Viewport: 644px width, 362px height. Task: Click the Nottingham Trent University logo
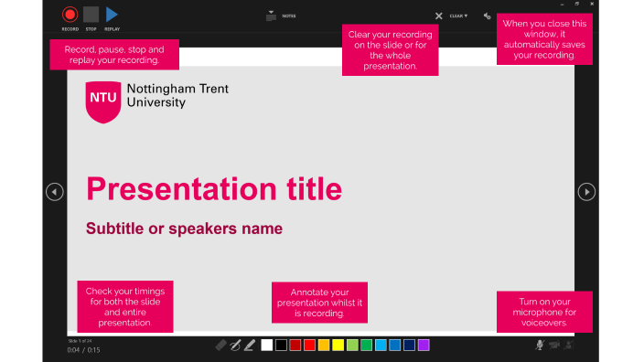[157, 102]
